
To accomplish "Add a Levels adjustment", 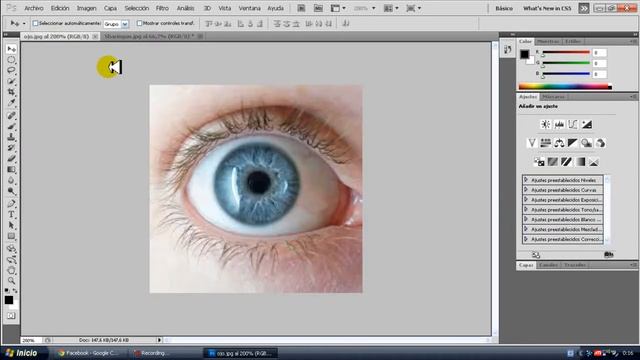I will pos(559,124).
